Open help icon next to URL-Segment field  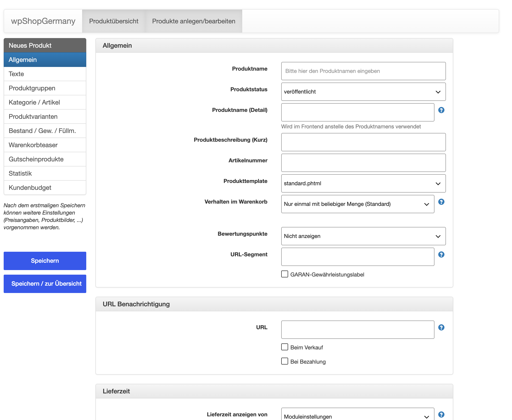pyautogui.click(x=441, y=254)
